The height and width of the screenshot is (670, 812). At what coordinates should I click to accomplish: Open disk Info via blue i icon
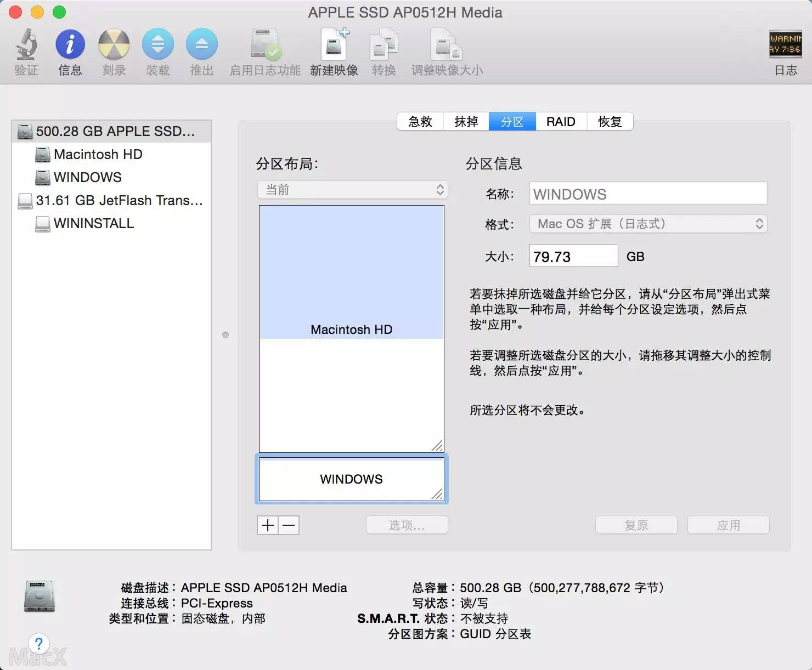coord(70,45)
